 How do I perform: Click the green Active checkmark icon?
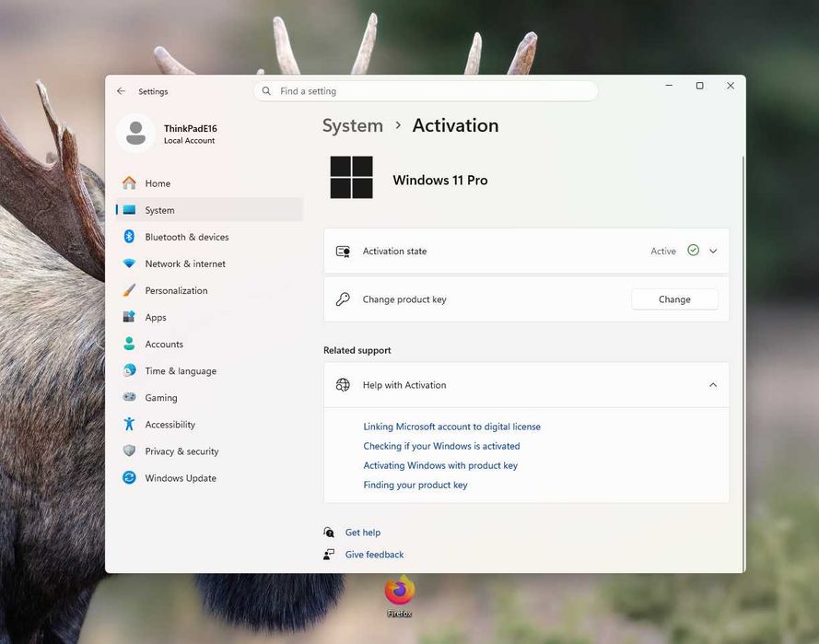point(693,251)
